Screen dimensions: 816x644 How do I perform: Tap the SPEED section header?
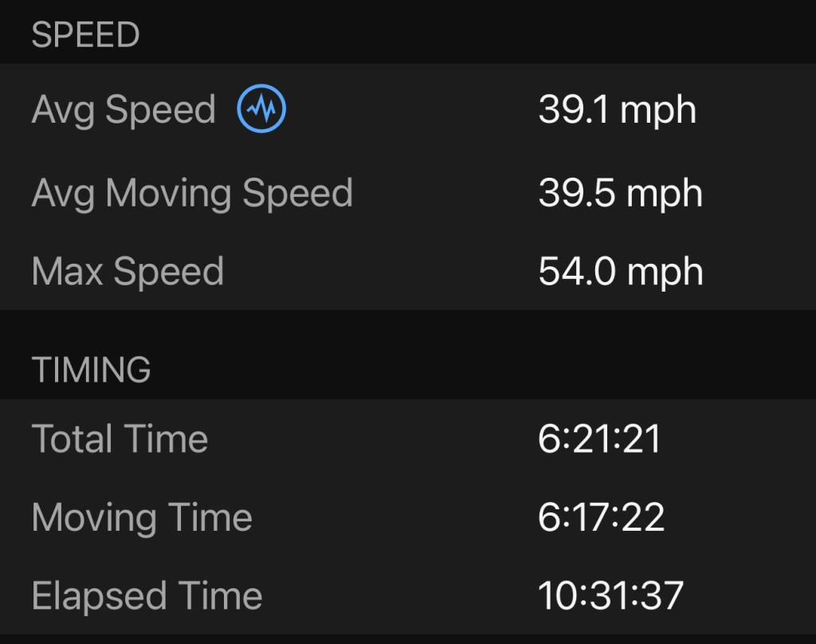[85, 35]
